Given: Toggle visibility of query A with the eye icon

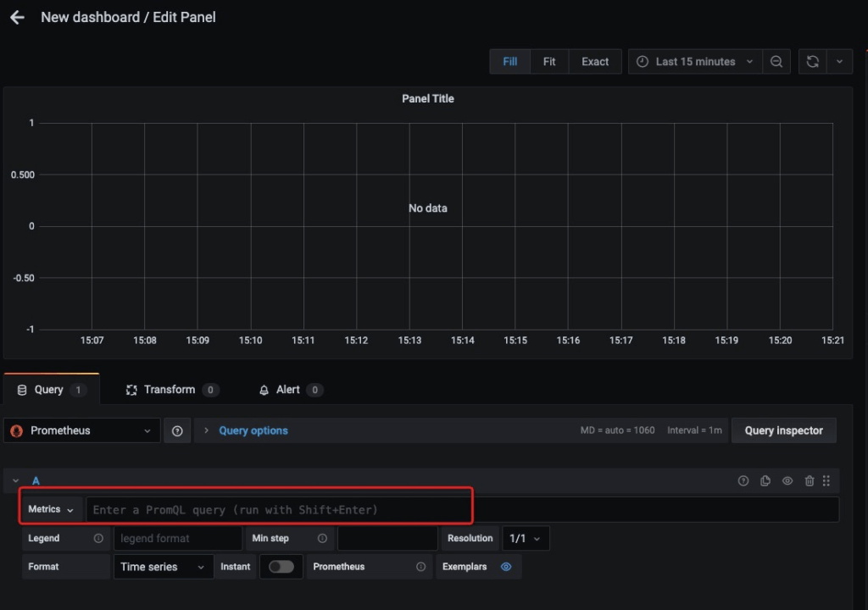Looking at the screenshot, I should pos(787,480).
